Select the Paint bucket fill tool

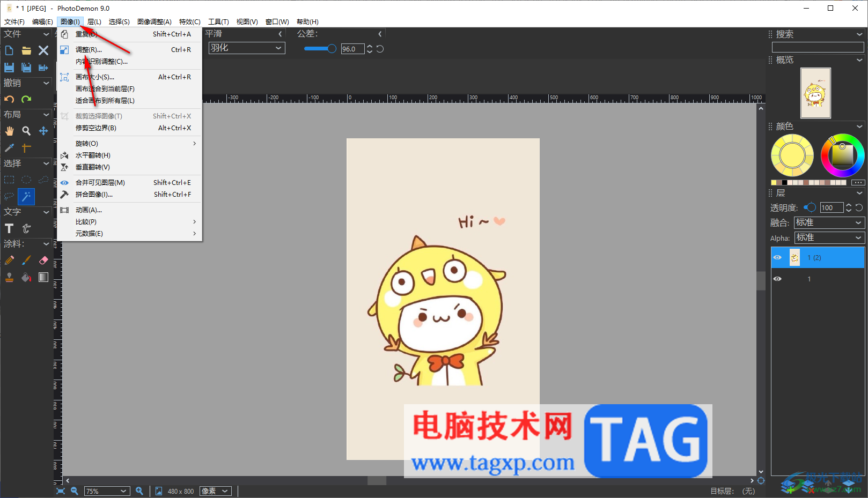pos(26,277)
